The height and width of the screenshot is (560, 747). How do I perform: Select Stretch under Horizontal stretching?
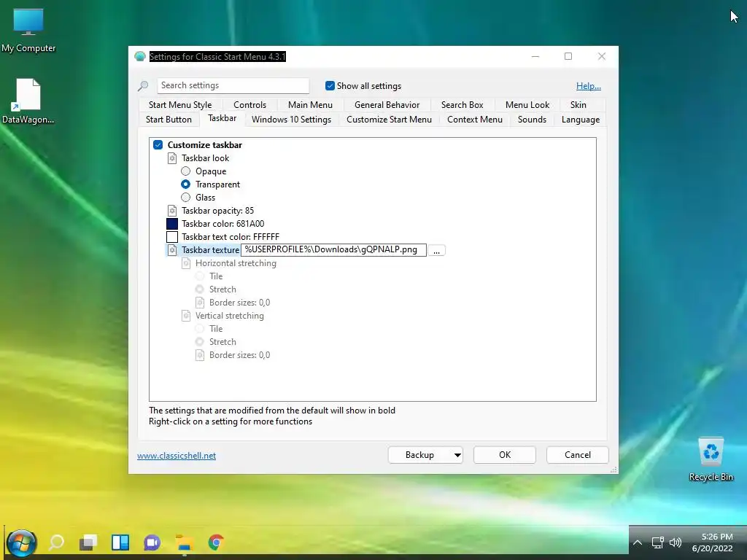200,289
